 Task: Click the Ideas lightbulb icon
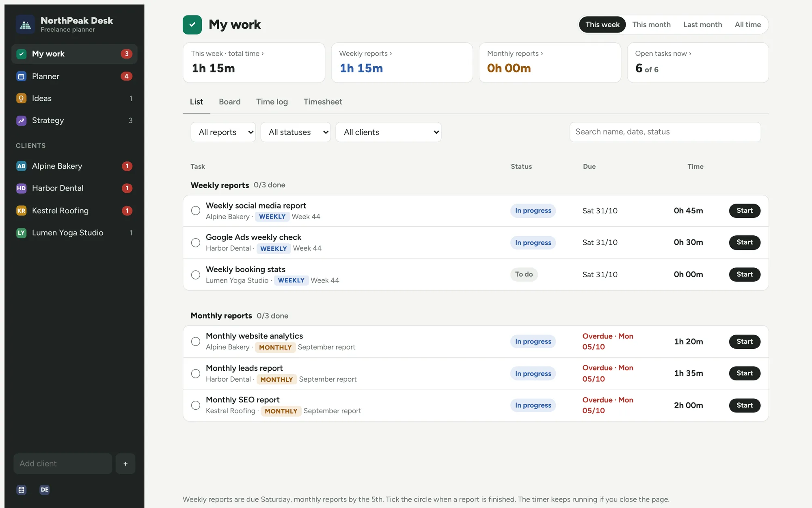pos(22,98)
